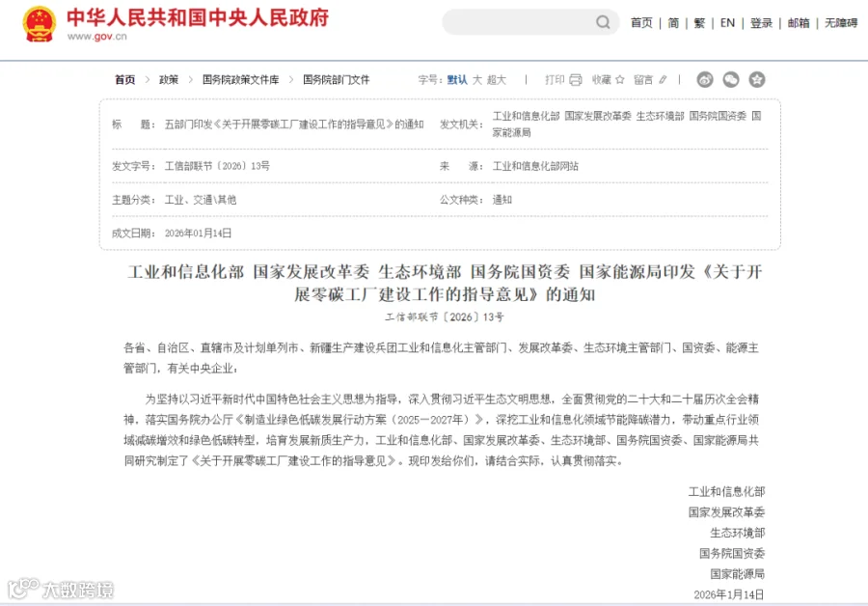
Task: Click topic value 工业、交通\其他
Action: click(x=201, y=200)
